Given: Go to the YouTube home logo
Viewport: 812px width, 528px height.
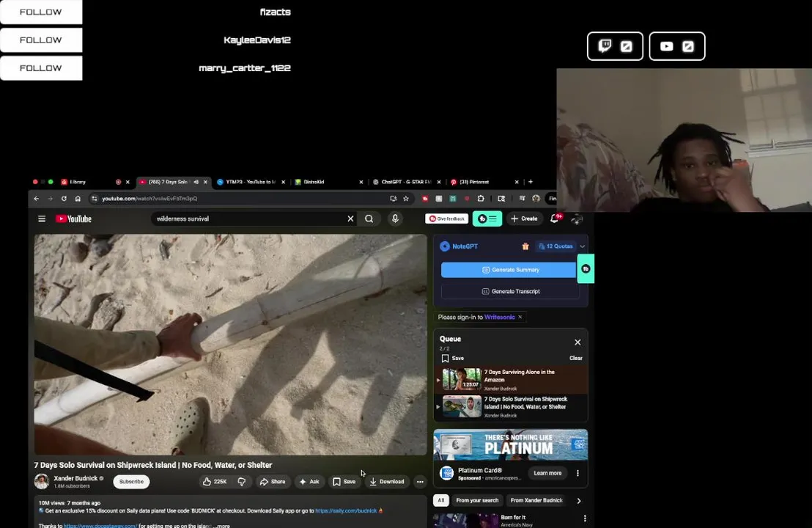Looking at the screenshot, I should coord(73,219).
